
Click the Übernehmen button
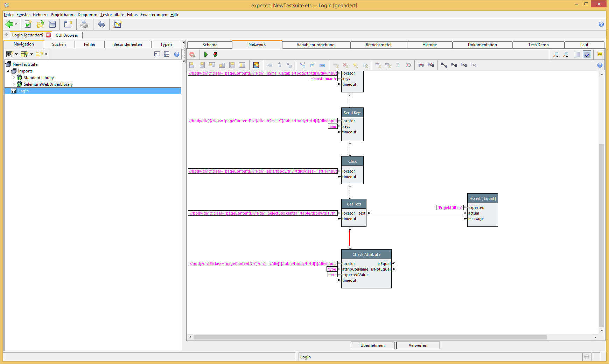coord(372,345)
